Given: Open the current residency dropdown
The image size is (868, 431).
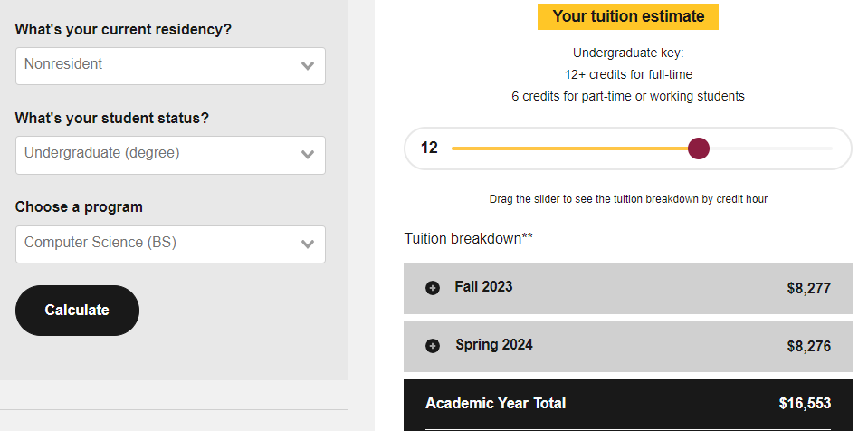Looking at the screenshot, I should pos(170,65).
